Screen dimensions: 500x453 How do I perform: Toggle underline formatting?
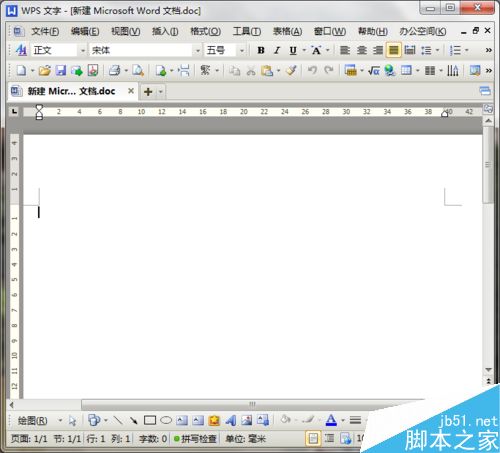(x=293, y=50)
